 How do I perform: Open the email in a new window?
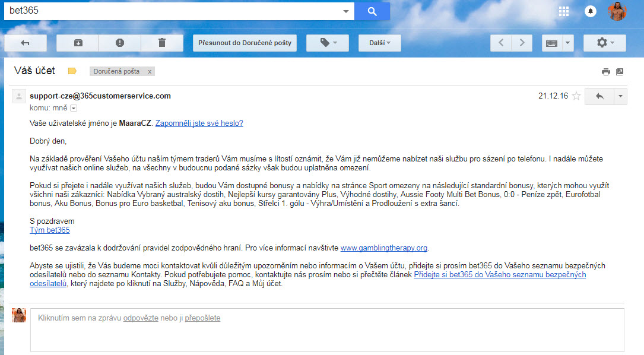click(x=620, y=72)
